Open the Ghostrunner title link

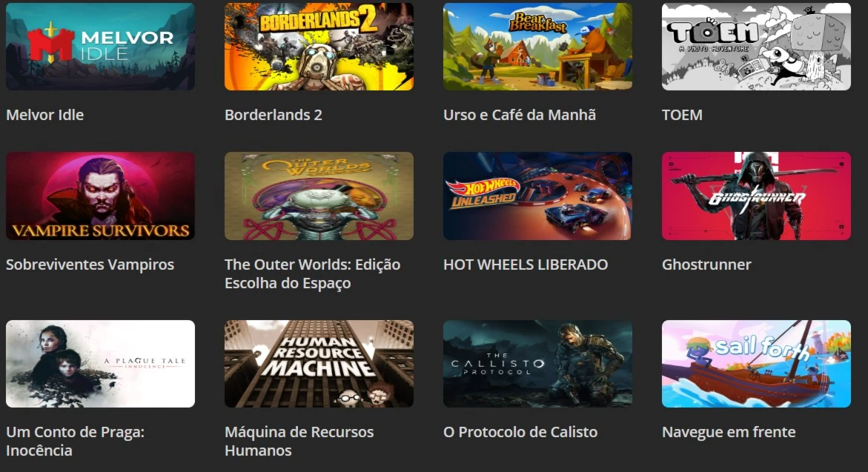706,265
